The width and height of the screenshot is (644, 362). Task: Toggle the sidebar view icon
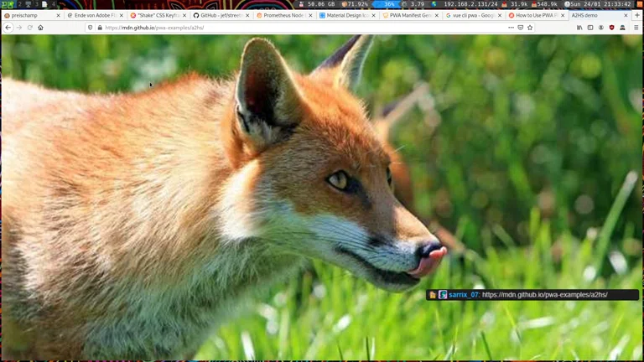coord(590,28)
